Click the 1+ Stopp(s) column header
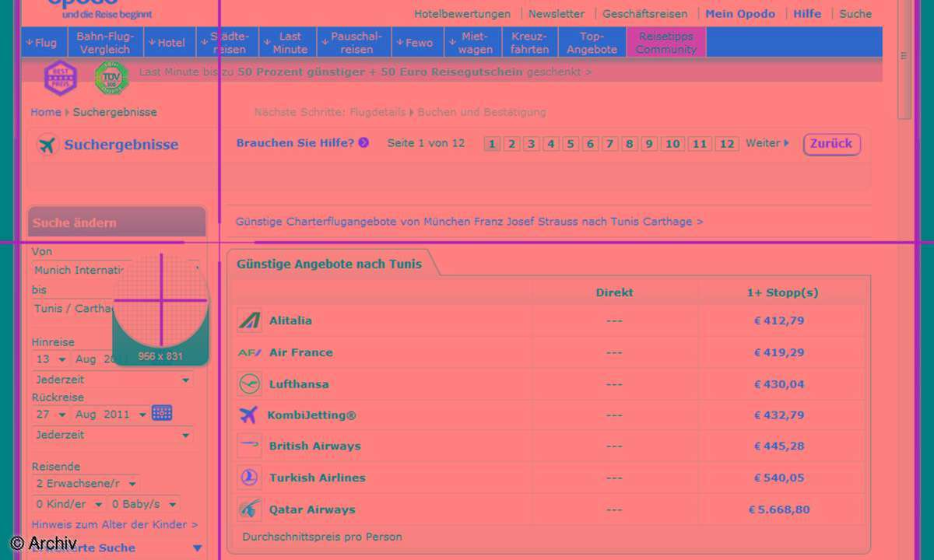934x560 pixels. 782,293
